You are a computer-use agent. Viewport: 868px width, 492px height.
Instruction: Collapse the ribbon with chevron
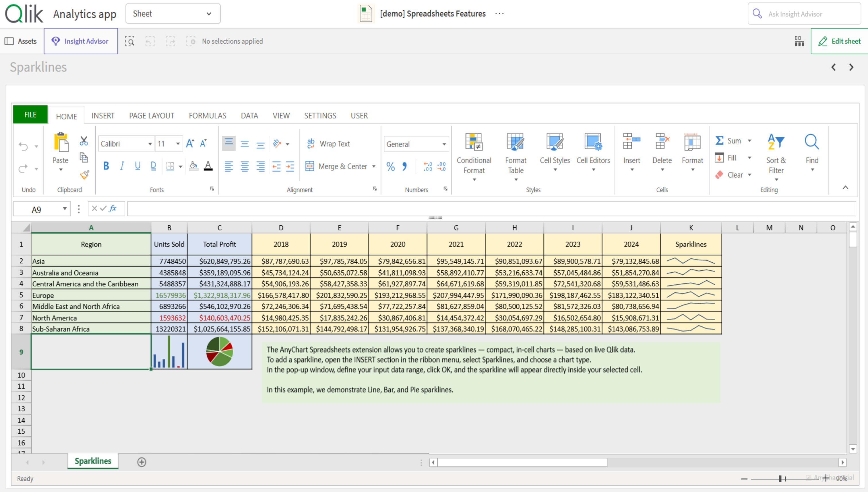pyautogui.click(x=845, y=187)
